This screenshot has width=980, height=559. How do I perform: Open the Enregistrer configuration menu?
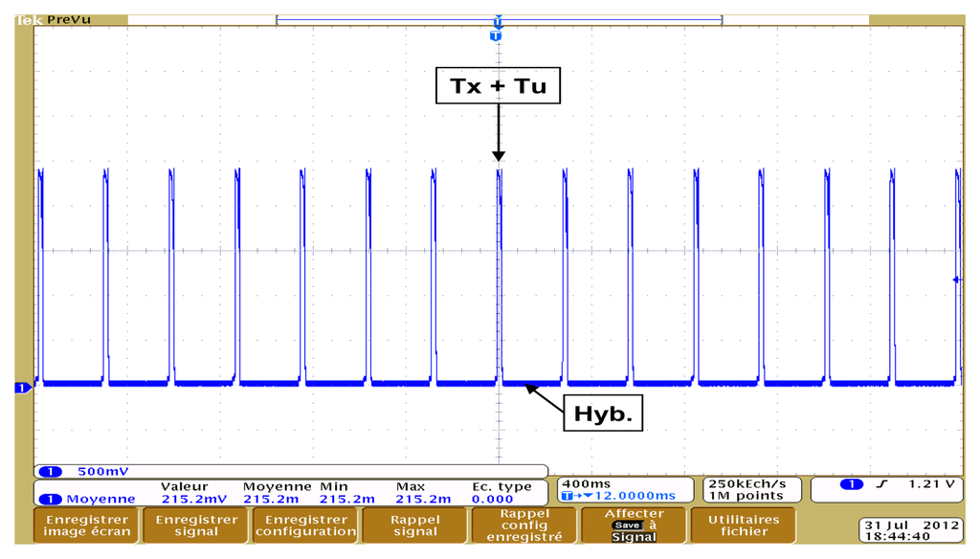point(305,525)
